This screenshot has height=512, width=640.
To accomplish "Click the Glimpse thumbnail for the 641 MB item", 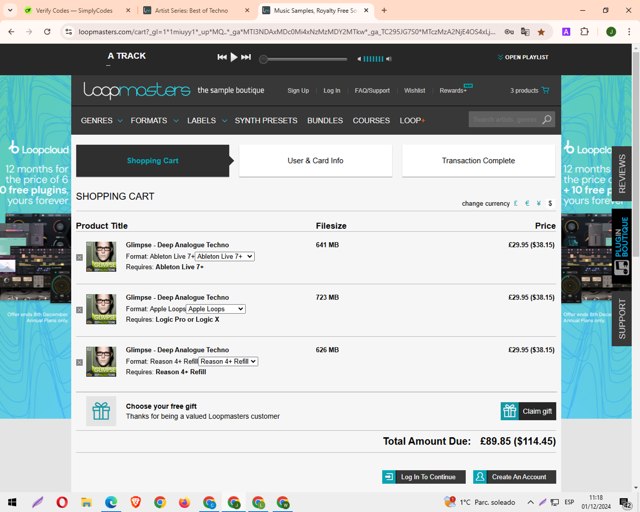I will coord(101,256).
